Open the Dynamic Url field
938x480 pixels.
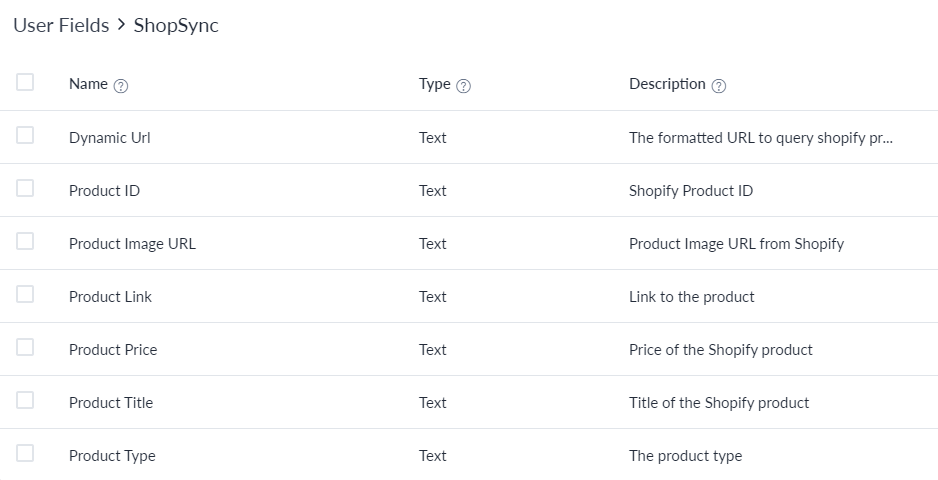coord(109,138)
